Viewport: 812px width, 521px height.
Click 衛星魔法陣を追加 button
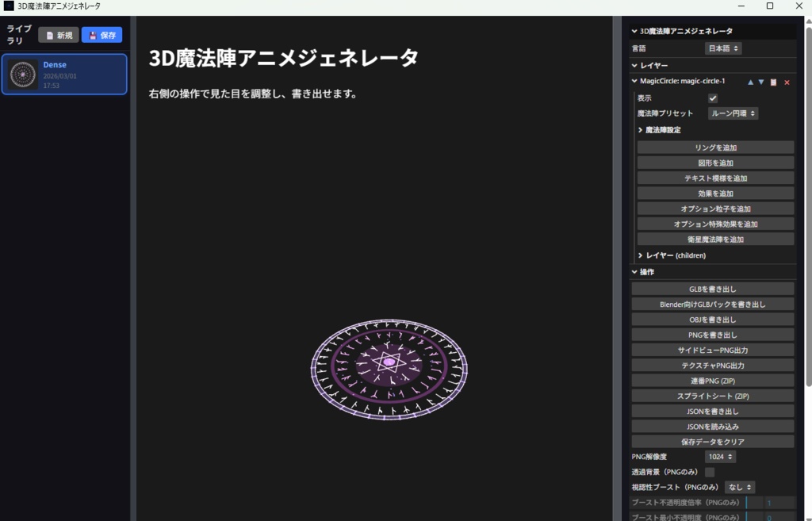(716, 239)
